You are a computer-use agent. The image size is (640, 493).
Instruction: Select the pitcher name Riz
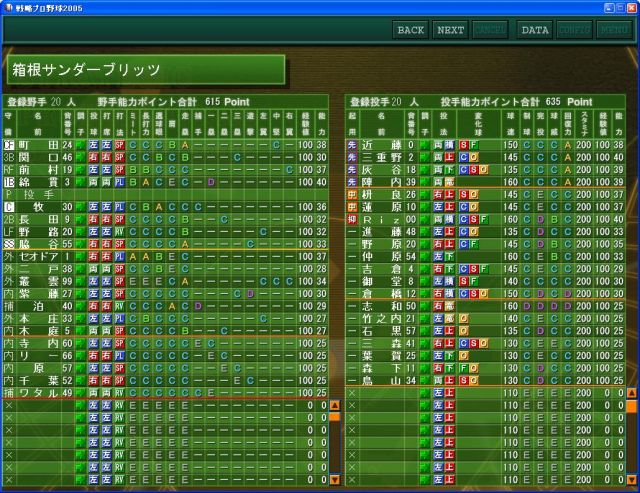click(382, 220)
